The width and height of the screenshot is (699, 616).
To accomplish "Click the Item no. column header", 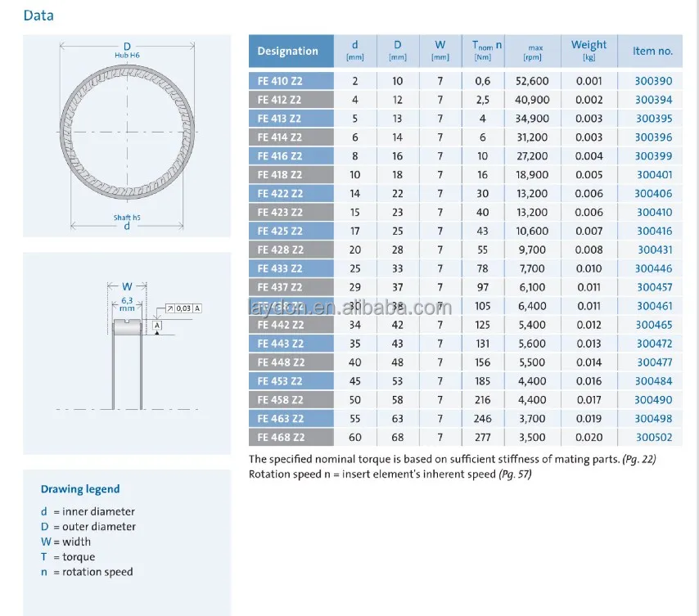I will [652, 51].
